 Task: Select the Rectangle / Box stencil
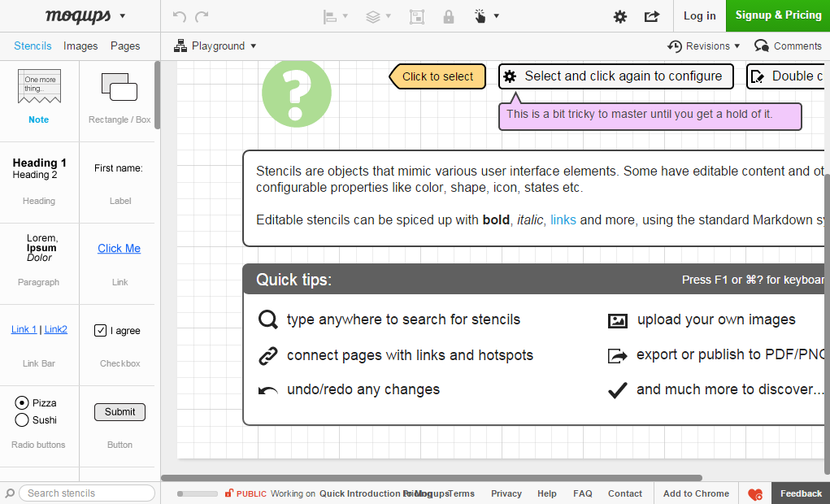pos(120,101)
